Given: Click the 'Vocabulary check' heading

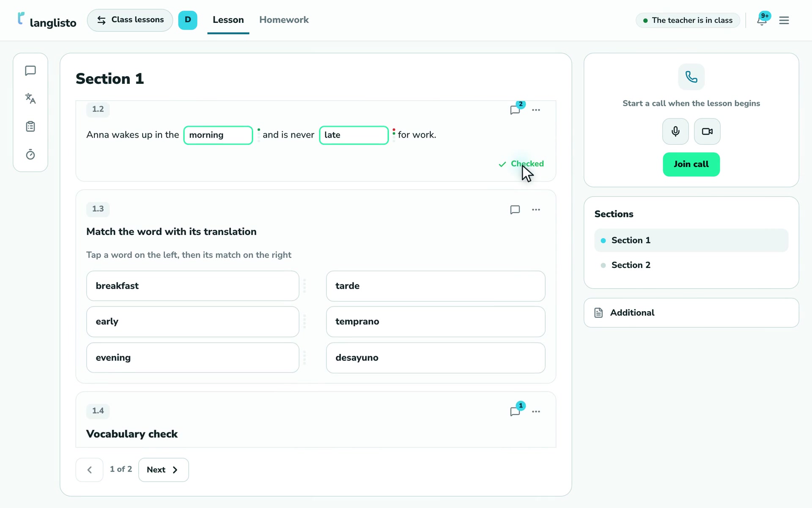Looking at the screenshot, I should (x=132, y=434).
